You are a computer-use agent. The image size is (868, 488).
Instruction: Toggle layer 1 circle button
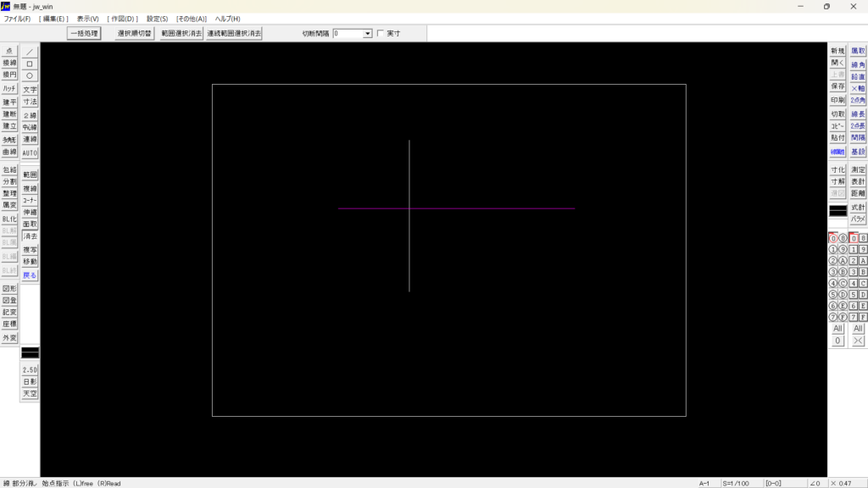(832, 250)
